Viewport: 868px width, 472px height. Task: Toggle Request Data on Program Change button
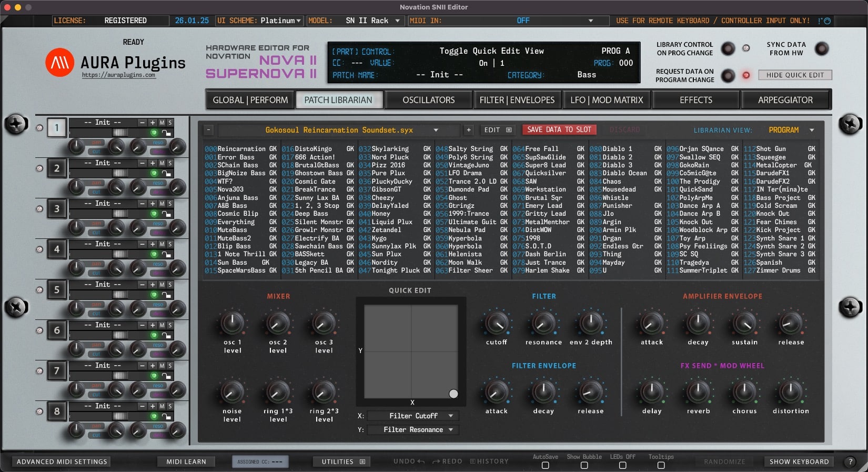point(728,76)
